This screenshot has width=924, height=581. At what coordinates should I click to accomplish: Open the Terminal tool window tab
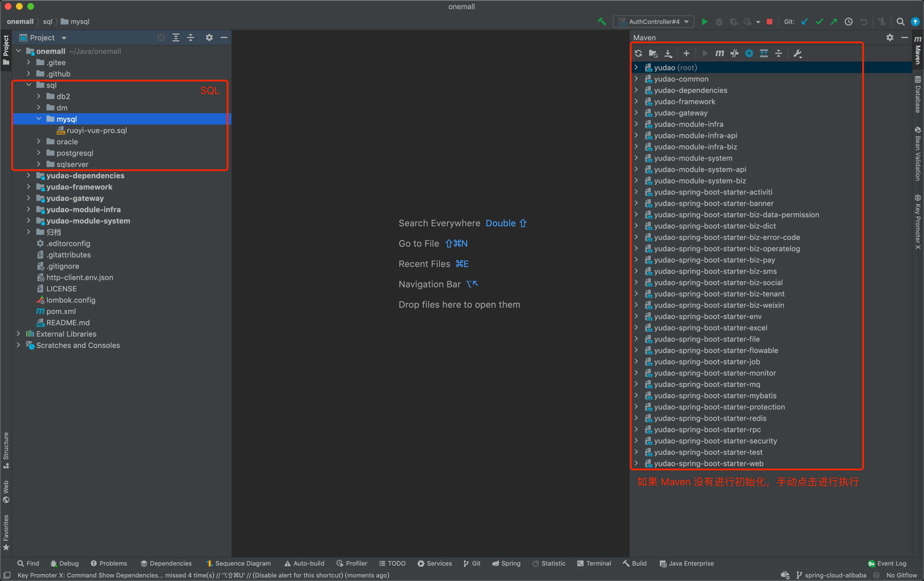pyautogui.click(x=594, y=563)
